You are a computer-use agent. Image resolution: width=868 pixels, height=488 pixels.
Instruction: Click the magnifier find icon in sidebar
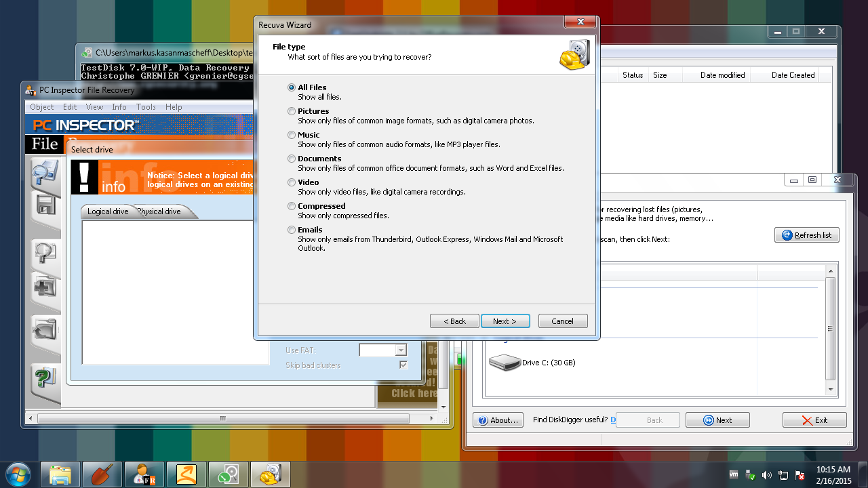45,253
